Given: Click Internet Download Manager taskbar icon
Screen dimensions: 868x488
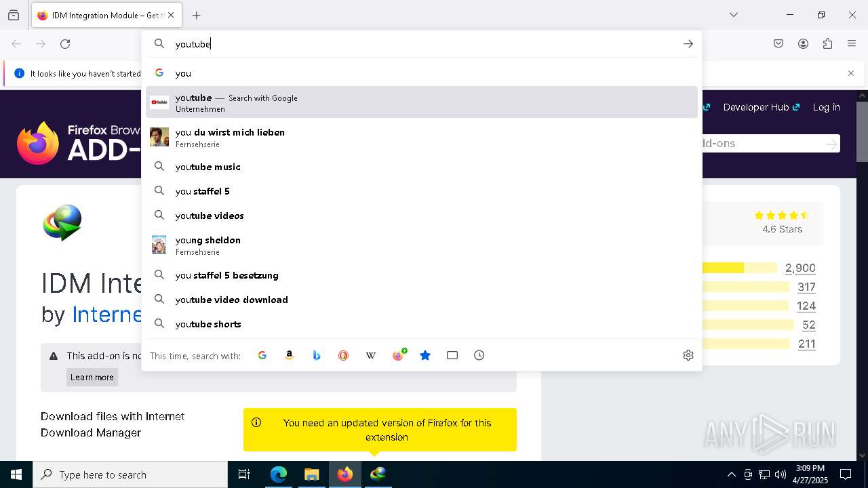Looking at the screenshot, I should (378, 474).
